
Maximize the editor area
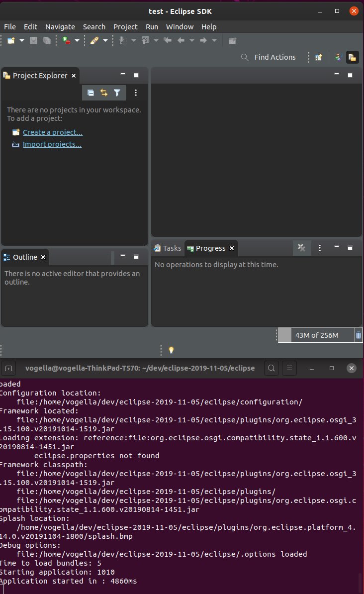point(350,75)
